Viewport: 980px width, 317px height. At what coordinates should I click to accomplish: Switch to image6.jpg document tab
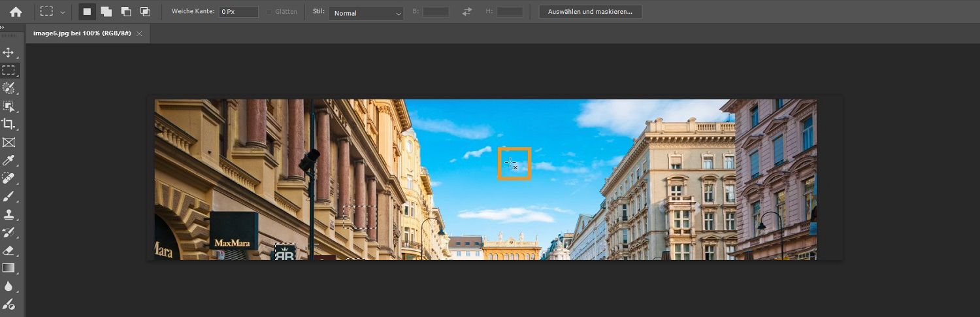[x=82, y=33]
